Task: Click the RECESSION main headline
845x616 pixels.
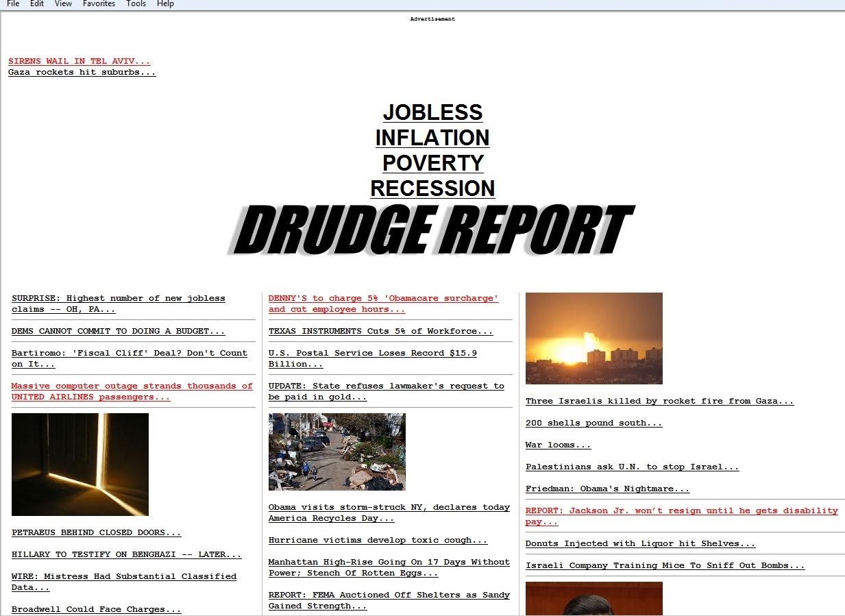Action: click(x=432, y=188)
